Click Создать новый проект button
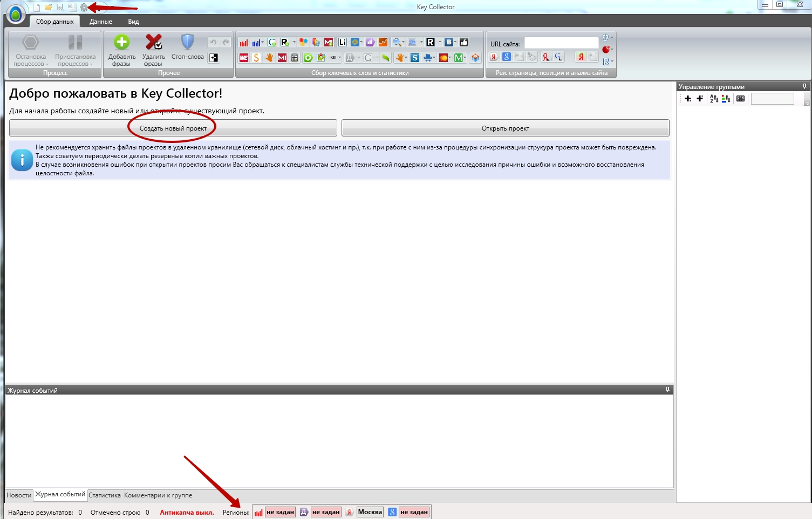Screen dimensions: 812x519 tap(173, 128)
